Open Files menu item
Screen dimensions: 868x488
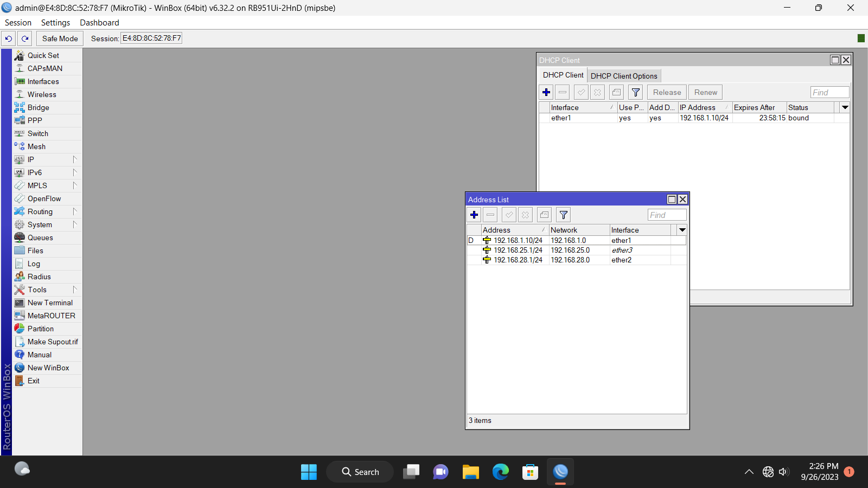tap(47, 251)
